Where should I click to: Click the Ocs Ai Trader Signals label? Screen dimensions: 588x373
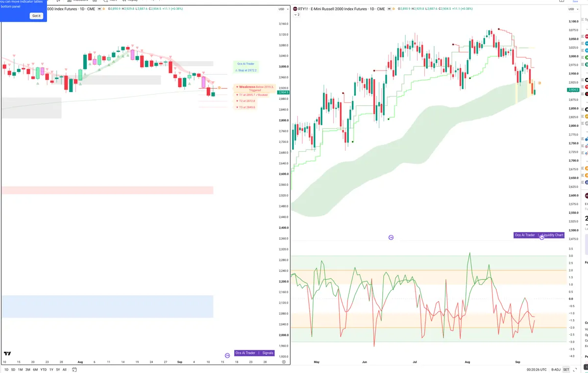point(254,353)
